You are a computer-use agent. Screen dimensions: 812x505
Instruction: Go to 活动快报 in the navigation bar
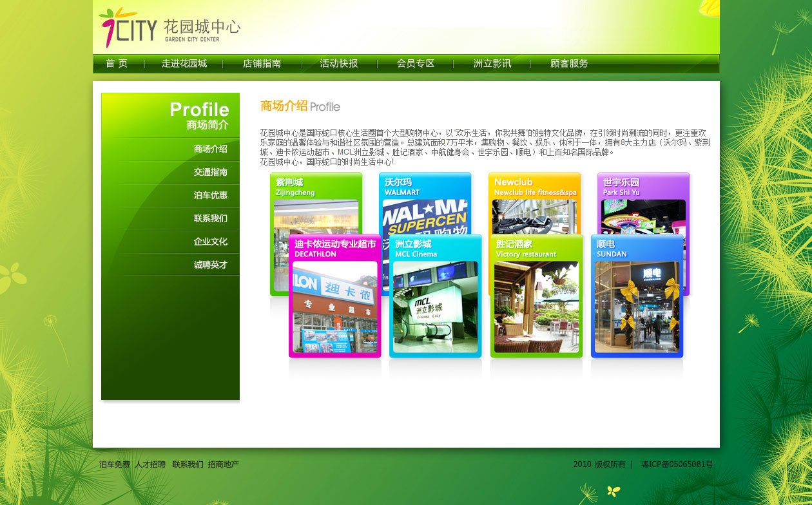339,63
